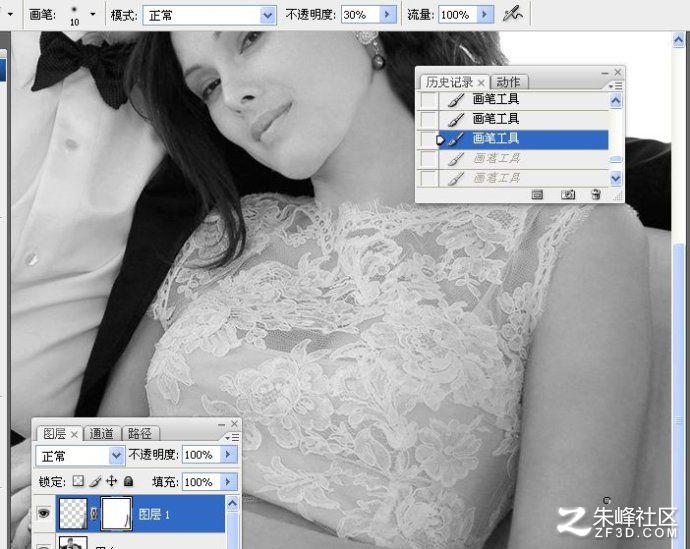690x549 pixels.
Task: Switch to the 历史记录 tab
Action: 449,82
